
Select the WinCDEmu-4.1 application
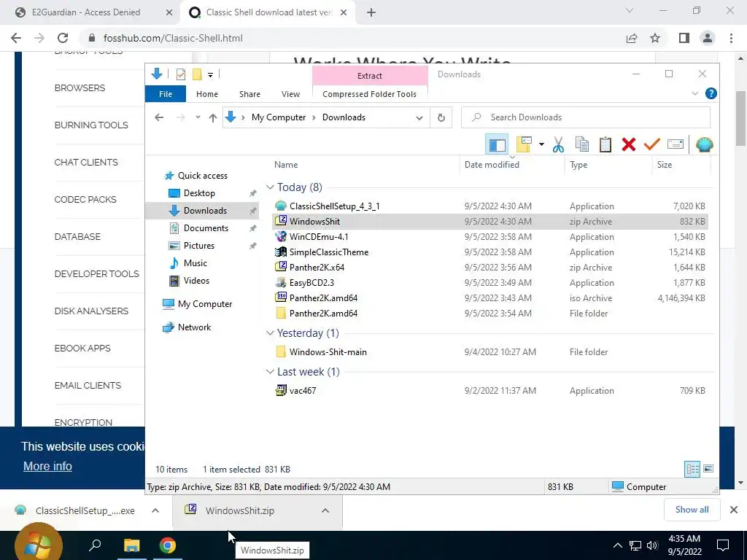pos(489,237)
